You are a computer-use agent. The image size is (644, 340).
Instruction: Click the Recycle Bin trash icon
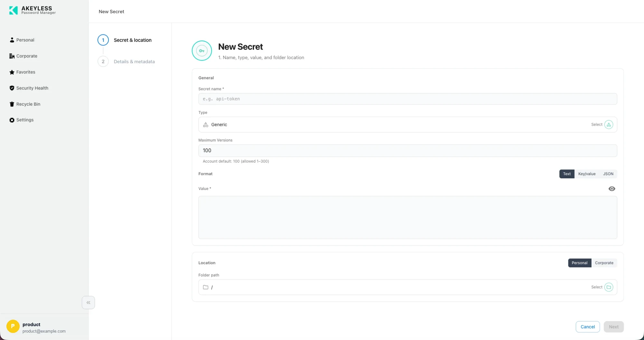pos(12,104)
